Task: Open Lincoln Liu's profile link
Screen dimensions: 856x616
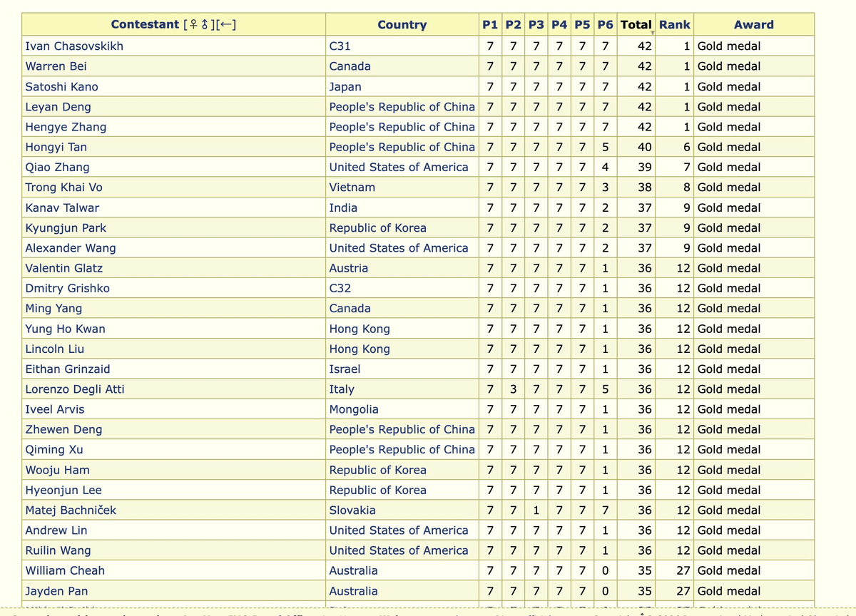Action: click(x=55, y=349)
